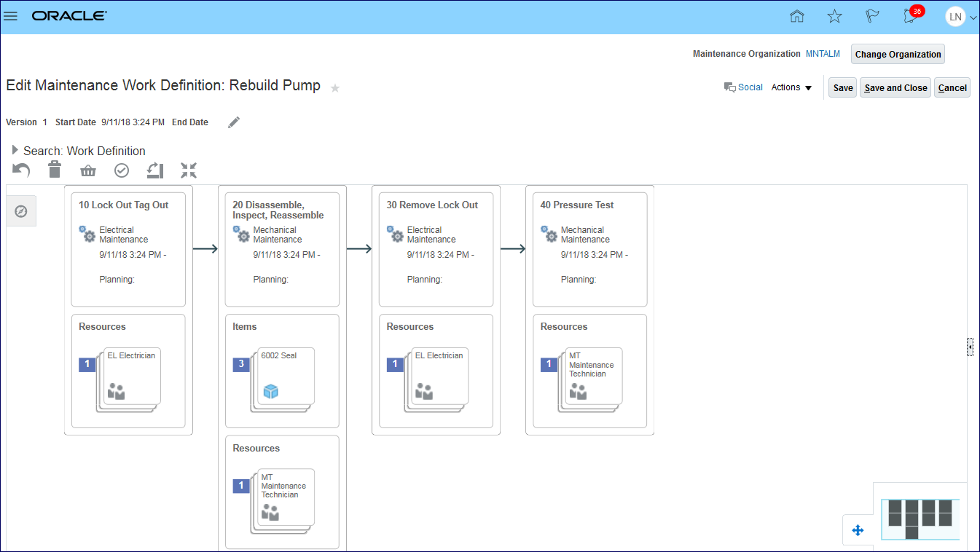The height and width of the screenshot is (552, 980).
Task: Click the basket toolbar icon
Action: (x=88, y=170)
